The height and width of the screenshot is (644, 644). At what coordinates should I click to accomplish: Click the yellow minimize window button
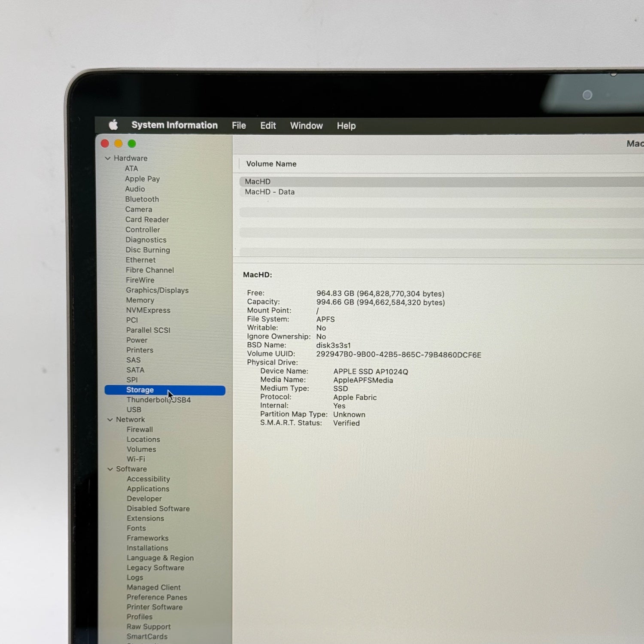click(118, 144)
